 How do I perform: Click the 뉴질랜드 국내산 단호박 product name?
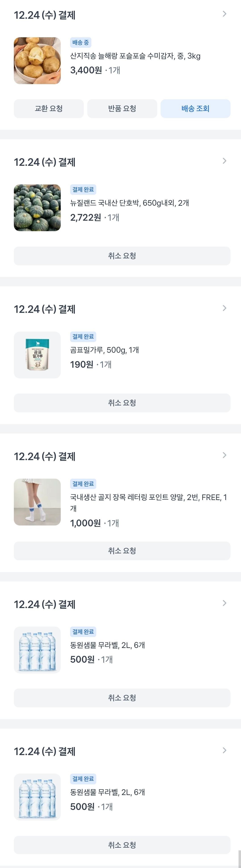point(129,203)
